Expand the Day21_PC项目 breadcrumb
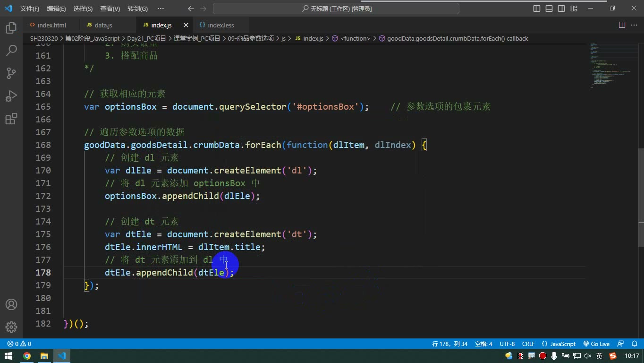Screen dimensions: 644x363 click(x=146, y=38)
